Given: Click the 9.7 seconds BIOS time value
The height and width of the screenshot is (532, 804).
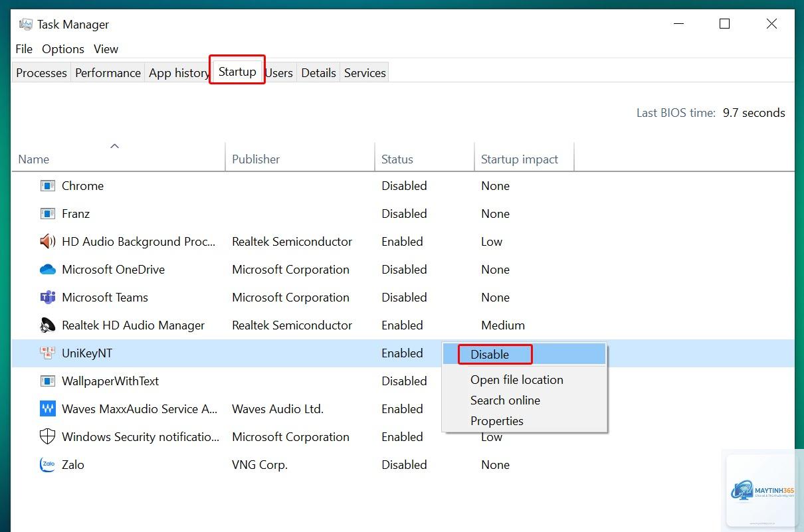Looking at the screenshot, I should 754,113.
